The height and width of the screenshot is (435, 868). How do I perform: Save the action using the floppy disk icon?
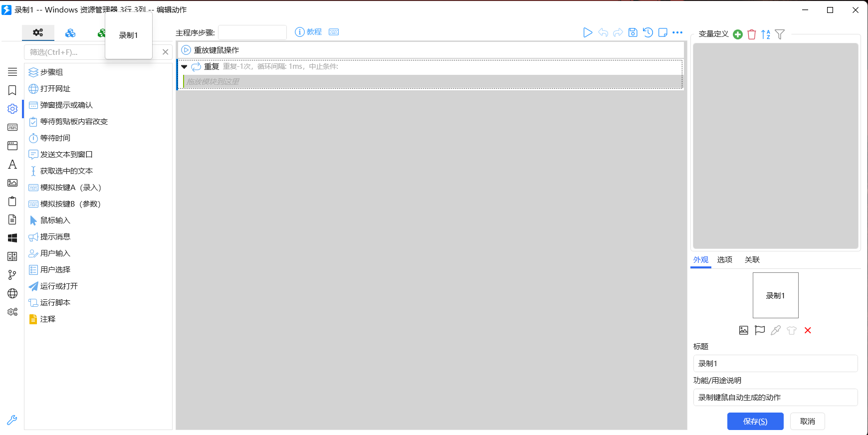tap(633, 32)
